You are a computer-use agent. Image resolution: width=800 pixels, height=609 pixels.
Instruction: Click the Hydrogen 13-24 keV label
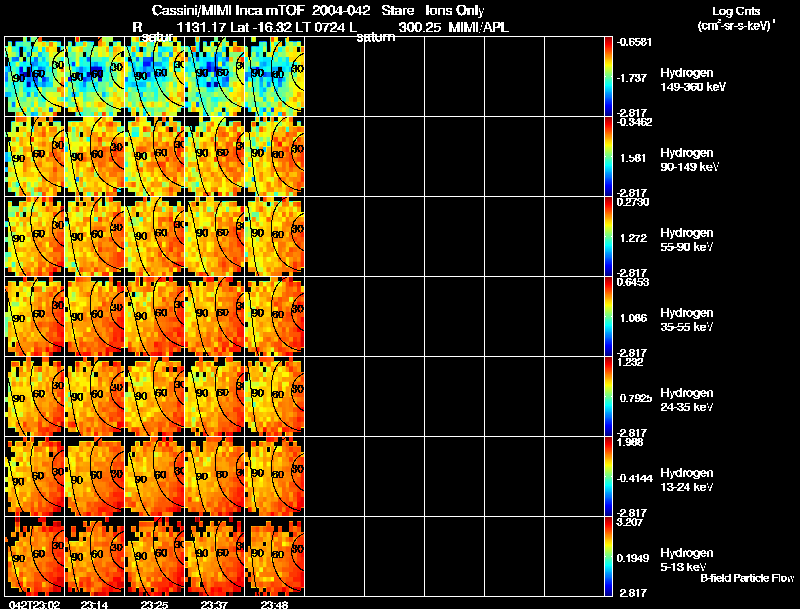coord(687,480)
